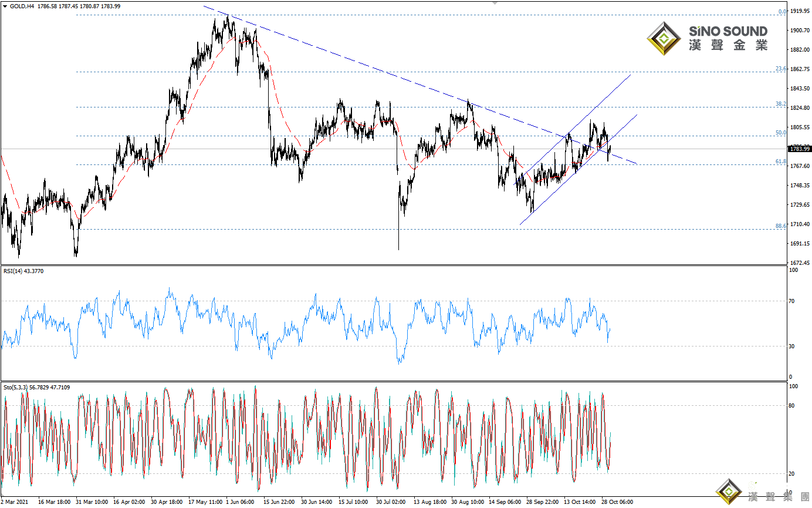Click the 88.6 Fibonacci level label

point(780,226)
